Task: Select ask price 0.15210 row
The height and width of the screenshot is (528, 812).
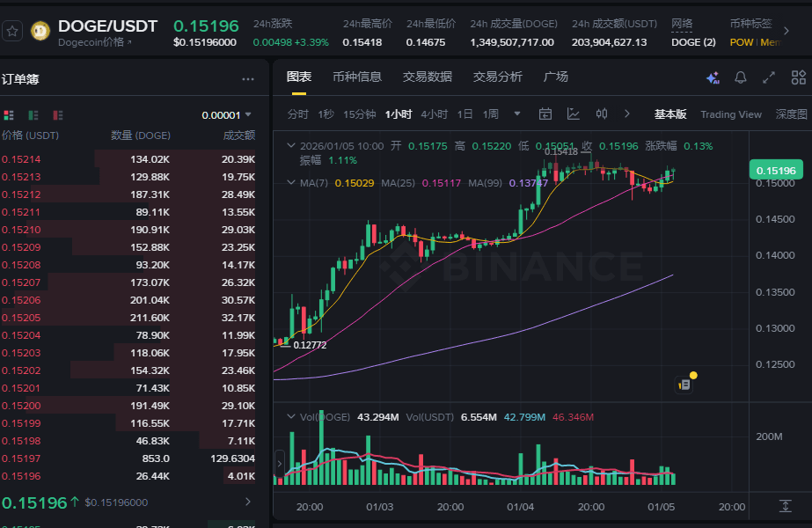Action: pyautogui.click(x=128, y=230)
